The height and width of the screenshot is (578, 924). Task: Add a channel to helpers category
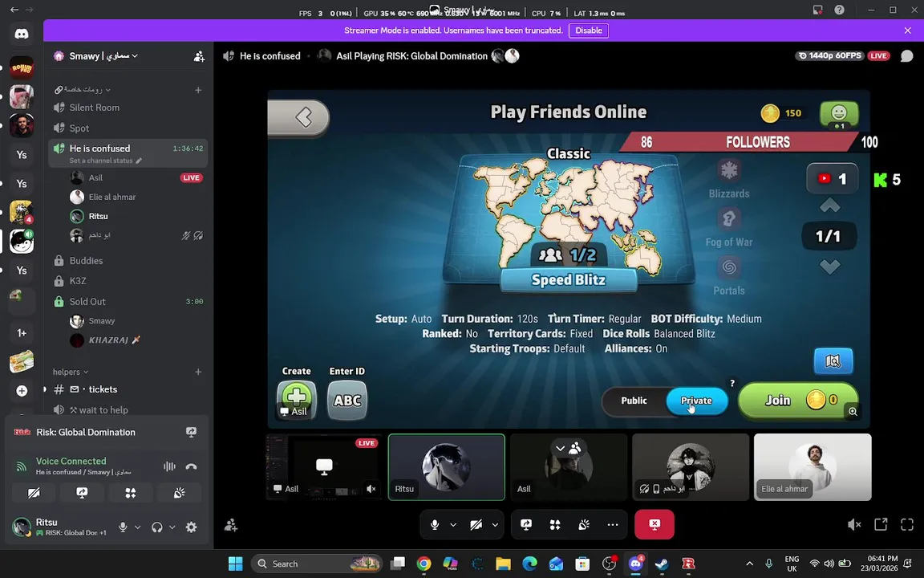coord(198,372)
